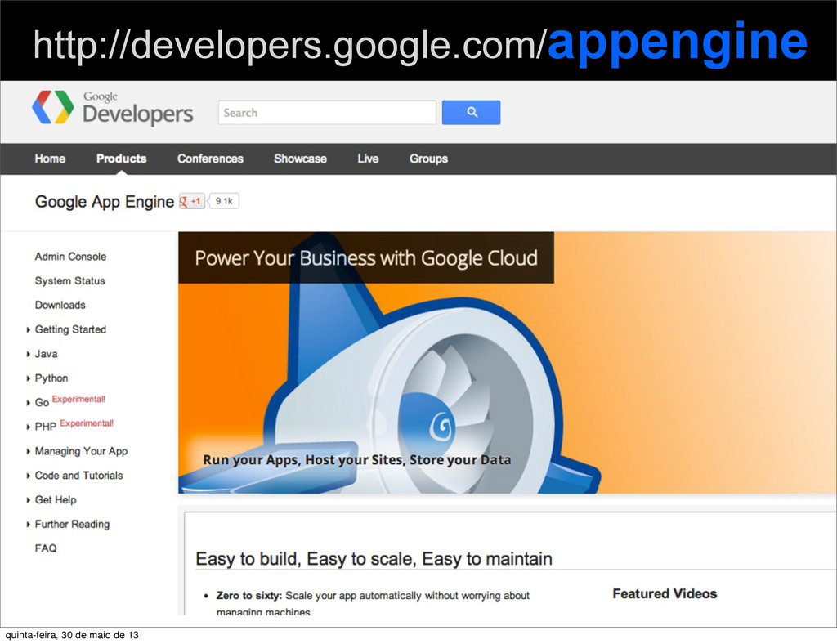The image size is (837, 644).
Task: Click Experimental tag next to PHP
Action: pyautogui.click(x=87, y=423)
